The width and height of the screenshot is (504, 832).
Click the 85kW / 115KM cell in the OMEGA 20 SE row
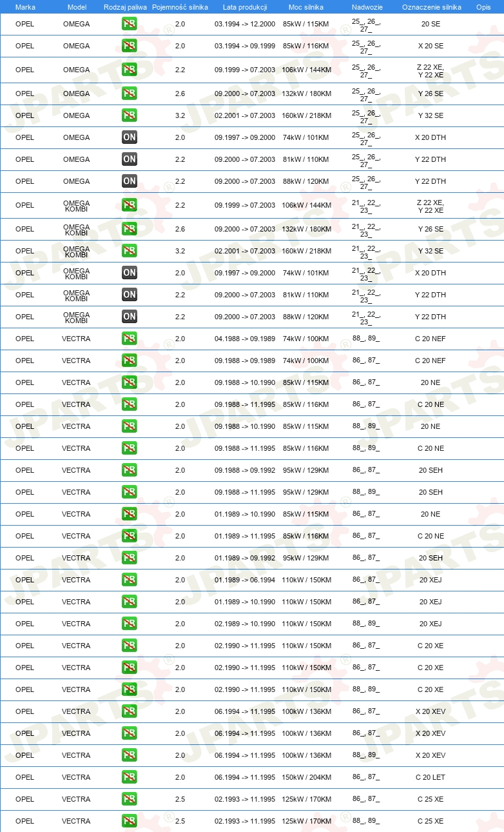[x=307, y=24]
